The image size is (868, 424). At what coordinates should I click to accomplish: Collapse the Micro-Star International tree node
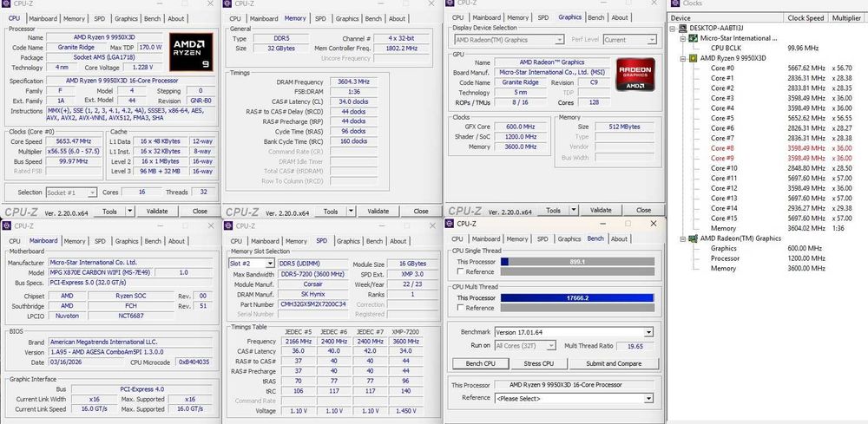[682, 39]
